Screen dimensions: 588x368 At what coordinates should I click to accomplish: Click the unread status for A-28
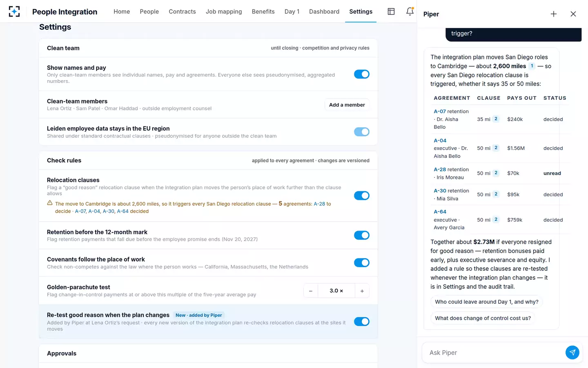(552, 173)
